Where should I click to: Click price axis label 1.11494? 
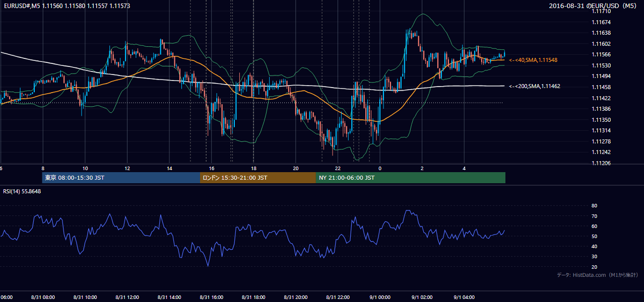601,76
